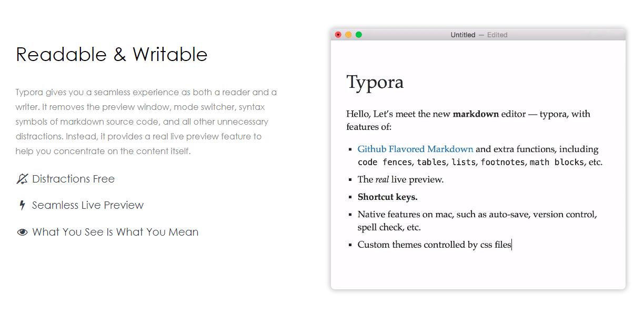Viewport: 644px width, 324px height.
Task: Click the italic word real in the preview bullet
Action: point(382,180)
